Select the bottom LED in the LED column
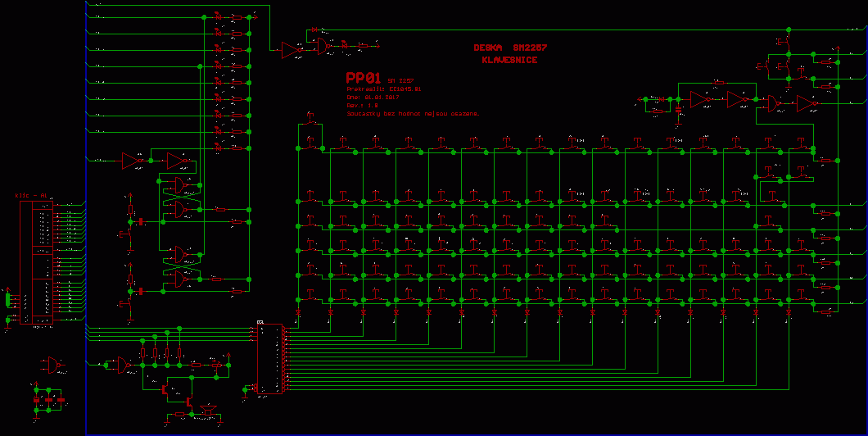The height and width of the screenshot is (436, 868). (218, 148)
